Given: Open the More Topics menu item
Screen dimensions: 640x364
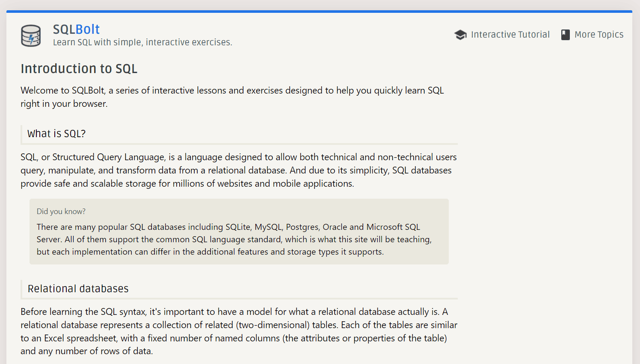Looking at the screenshot, I should click(592, 35).
